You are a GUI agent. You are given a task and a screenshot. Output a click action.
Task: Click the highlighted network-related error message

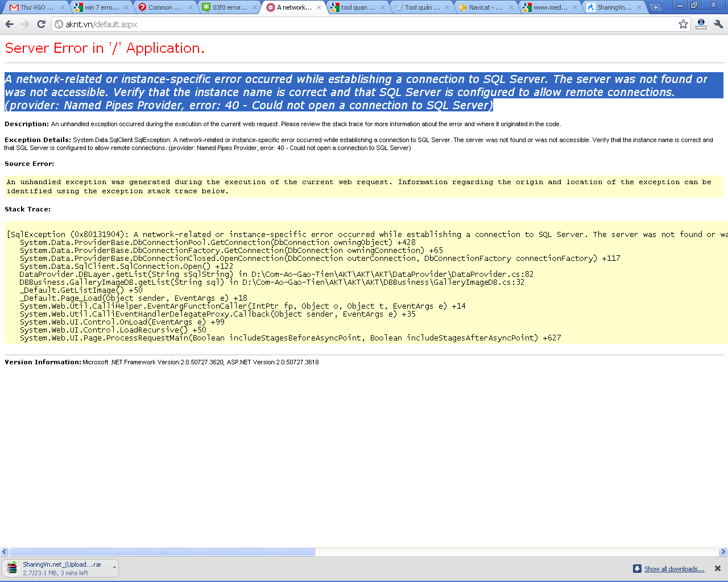click(x=364, y=92)
